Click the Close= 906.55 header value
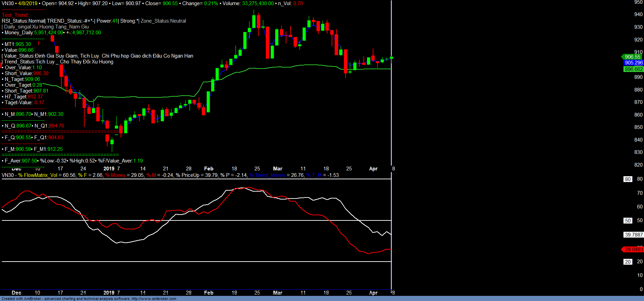 (161, 3)
